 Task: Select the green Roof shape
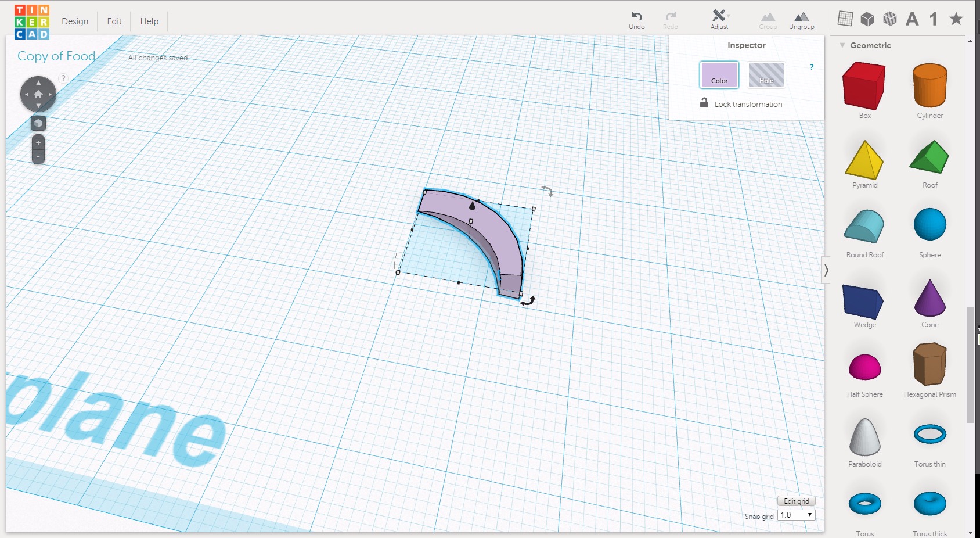[929, 157]
